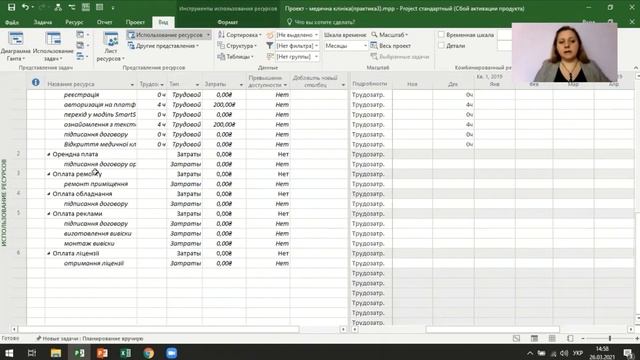Switch to the Проект ribbon tab
This screenshot has height=360, width=640.
[x=135, y=22]
